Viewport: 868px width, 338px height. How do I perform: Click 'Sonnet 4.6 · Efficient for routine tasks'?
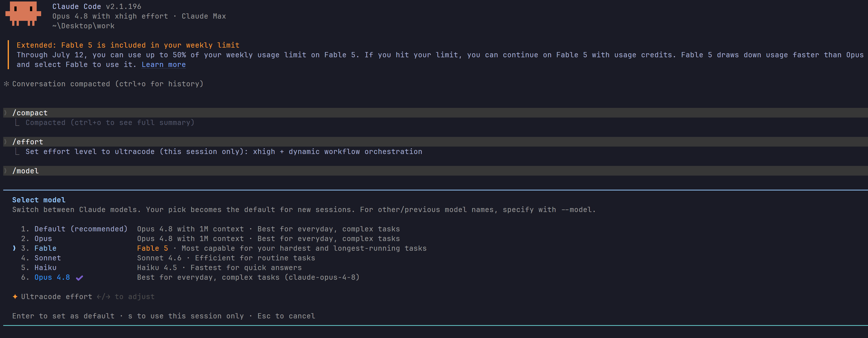[226, 258]
